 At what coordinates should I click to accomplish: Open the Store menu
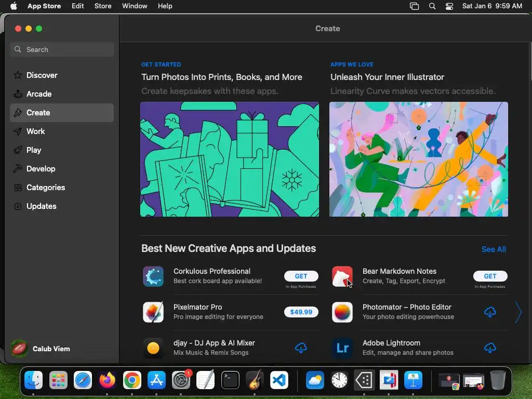pos(103,6)
